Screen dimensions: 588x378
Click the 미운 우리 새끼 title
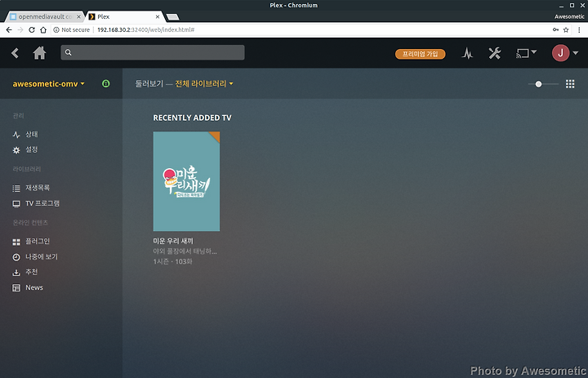click(173, 241)
